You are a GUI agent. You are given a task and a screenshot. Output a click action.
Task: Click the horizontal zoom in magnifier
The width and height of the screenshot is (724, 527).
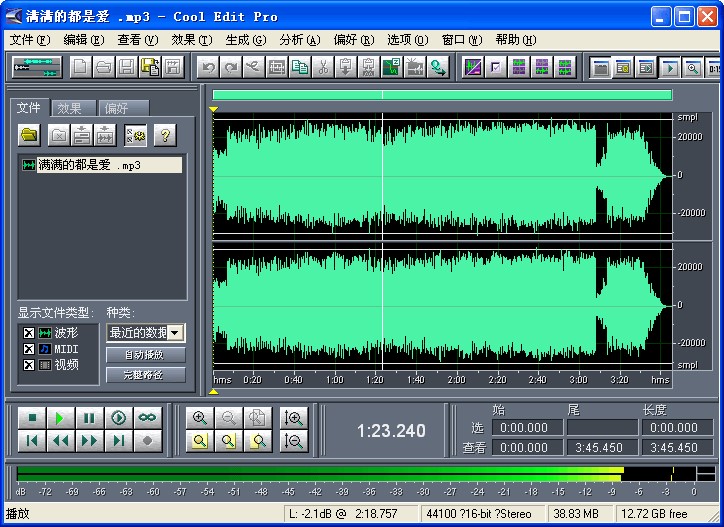[x=200, y=418]
